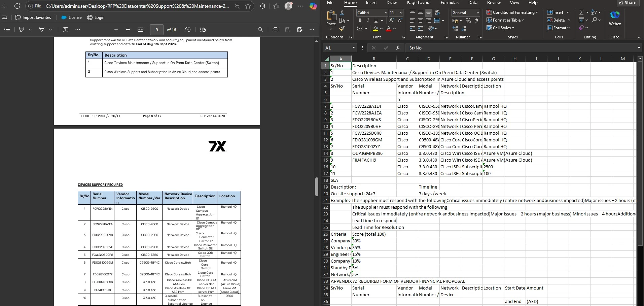Click the PDF fit to width icon
This screenshot has height=306, width=644.
click(x=141, y=30)
